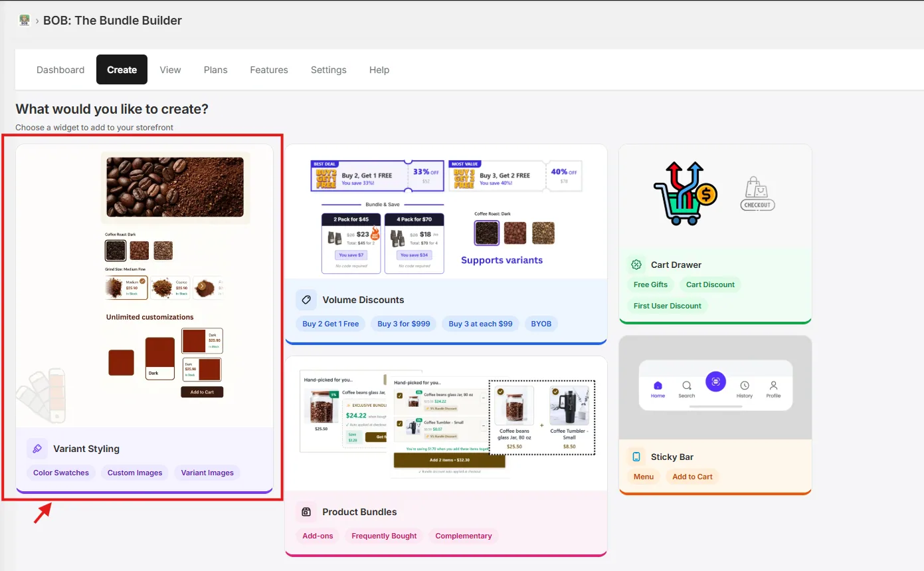The height and width of the screenshot is (571, 924).
Task: Open the Variant Styling widget title
Action: pos(86,449)
